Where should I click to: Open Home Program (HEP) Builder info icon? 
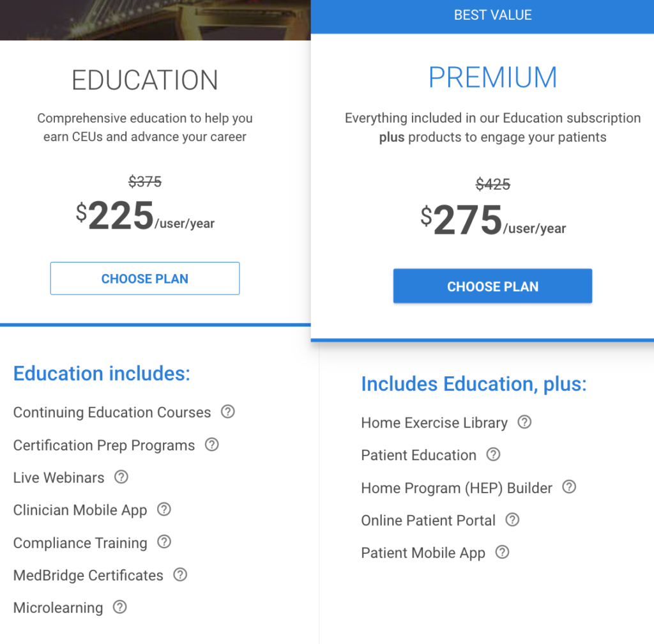[x=569, y=487]
